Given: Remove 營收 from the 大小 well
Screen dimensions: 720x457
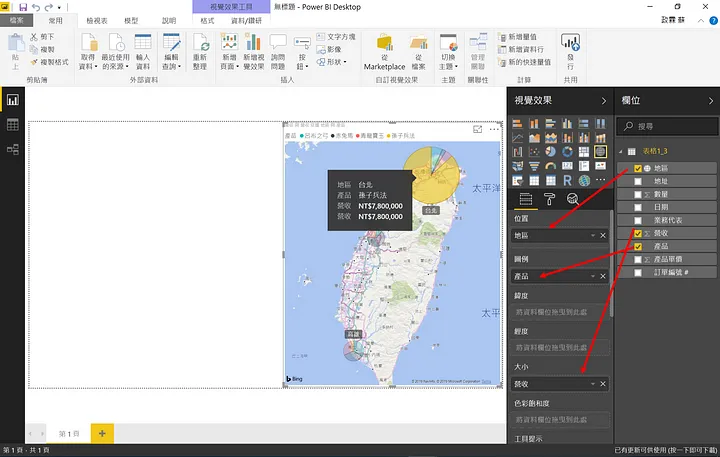Looking at the screenshot, I should point(603,384).
